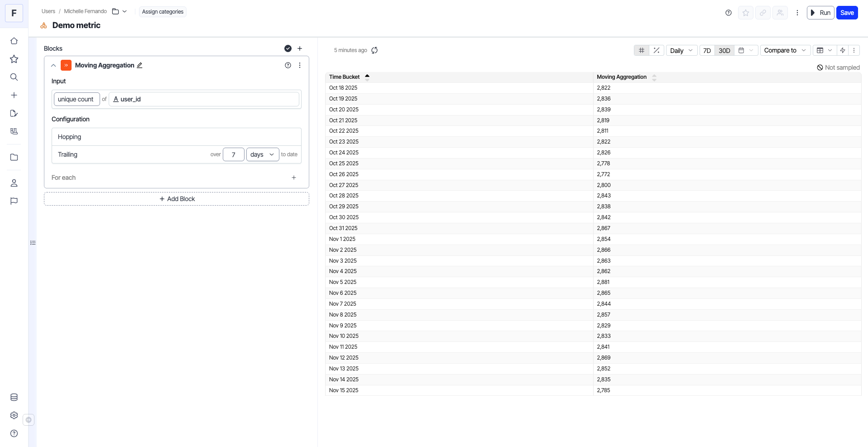The image size is (868, 447).
Task: Open the Daily granularity dropdown
Action: click(x=681, y=50)
